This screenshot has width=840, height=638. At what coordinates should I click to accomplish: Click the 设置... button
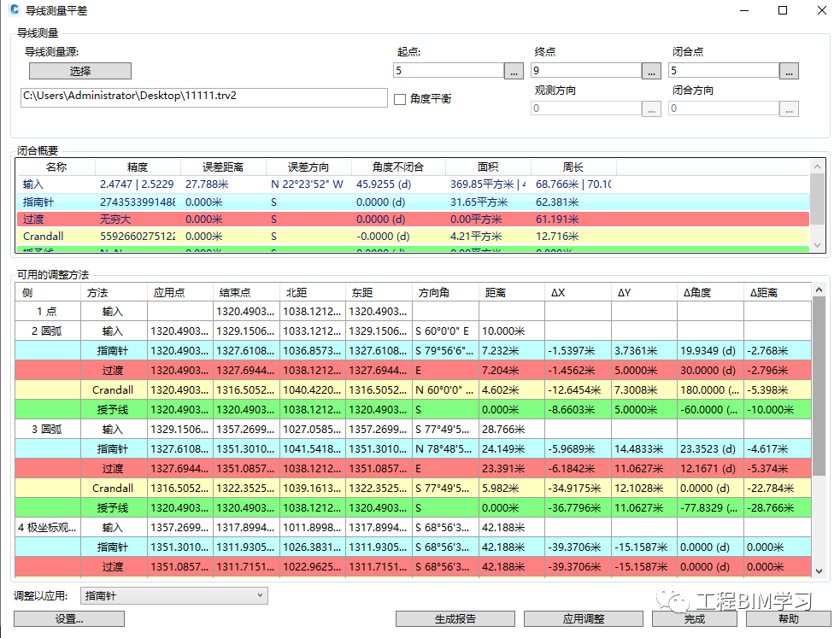tap(69, 618)
